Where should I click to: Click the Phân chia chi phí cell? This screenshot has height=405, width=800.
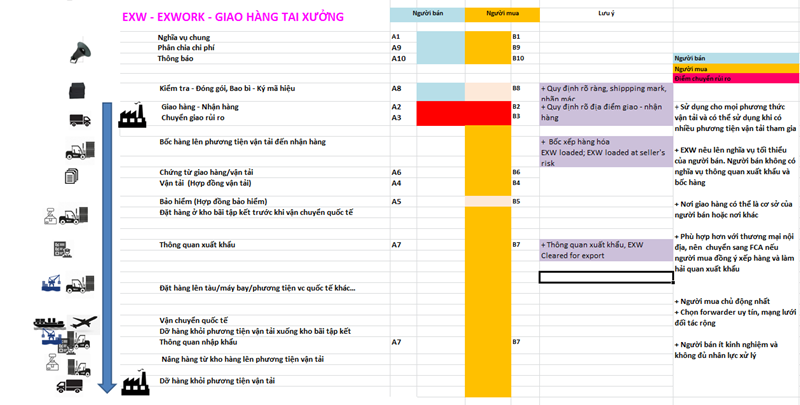click(x=186, y=47)
